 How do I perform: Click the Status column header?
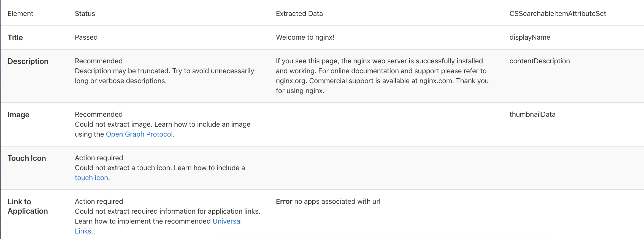[85, 13]
